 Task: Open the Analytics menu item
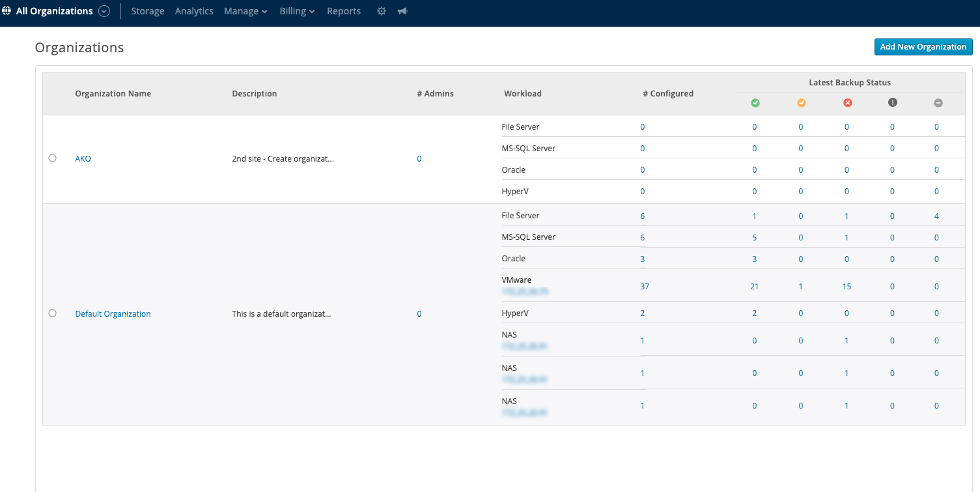pos(194,11)
